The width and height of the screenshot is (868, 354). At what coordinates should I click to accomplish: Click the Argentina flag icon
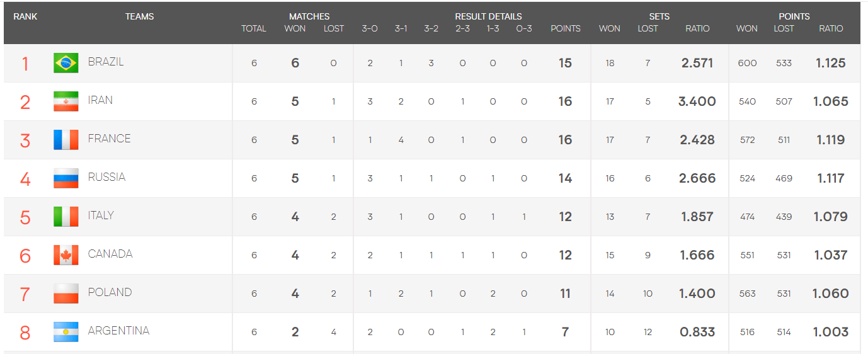point(66,332)
